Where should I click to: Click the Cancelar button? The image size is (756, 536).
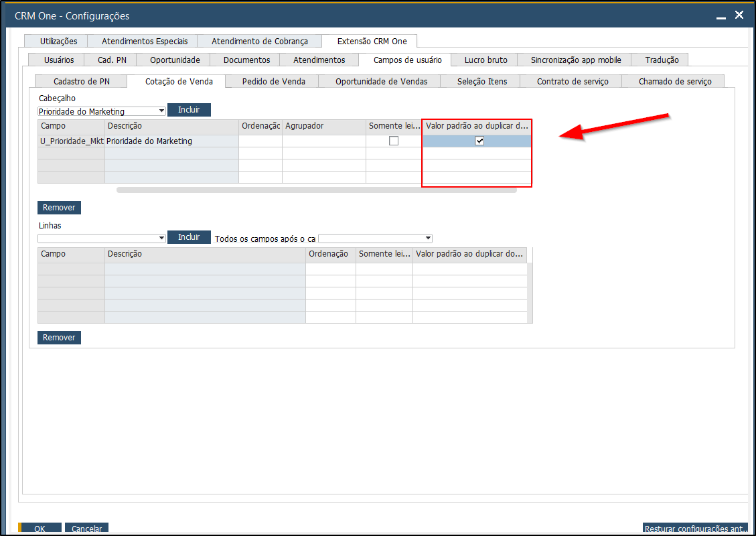coord(87,529)
